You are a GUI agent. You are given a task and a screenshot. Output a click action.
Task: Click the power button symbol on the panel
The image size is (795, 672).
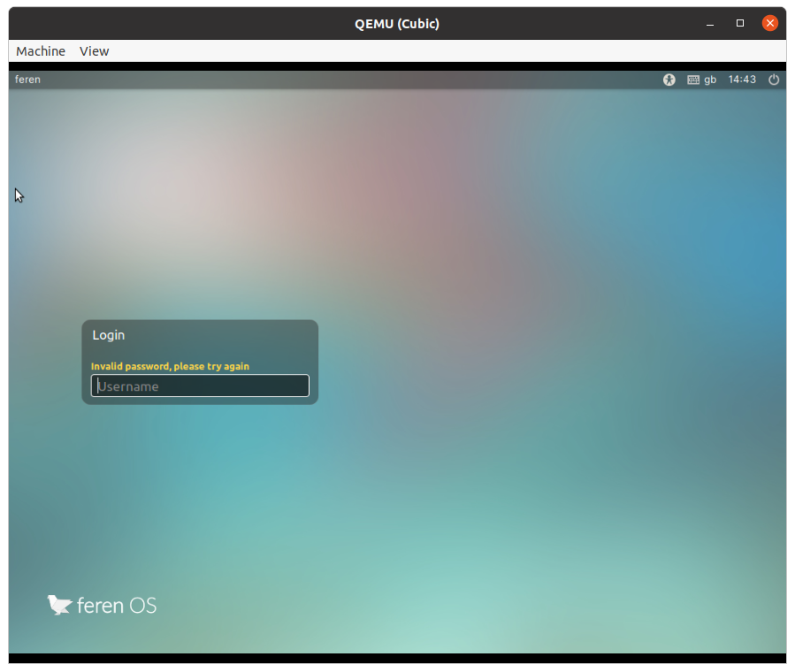(x=773, y=80)
